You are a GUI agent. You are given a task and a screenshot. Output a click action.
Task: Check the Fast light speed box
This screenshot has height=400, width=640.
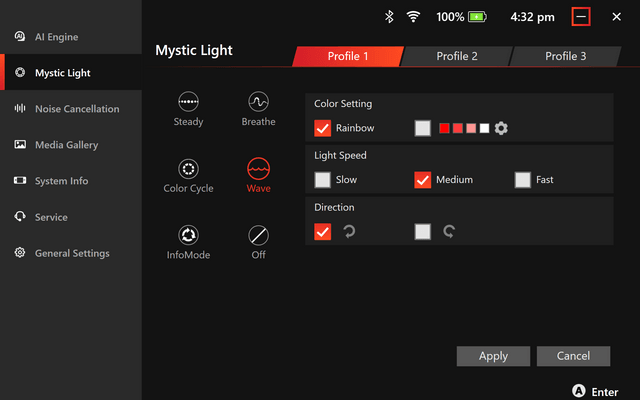click(522, 180)
